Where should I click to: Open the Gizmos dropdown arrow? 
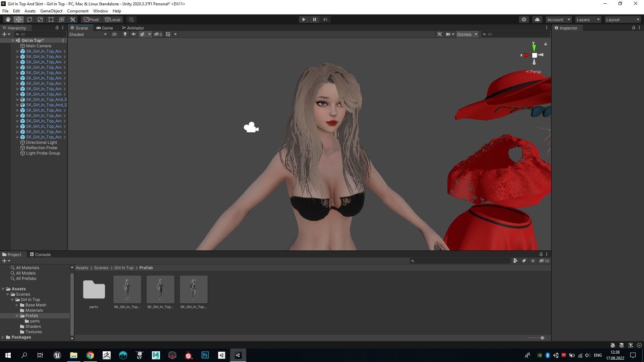tap(476, 34)
